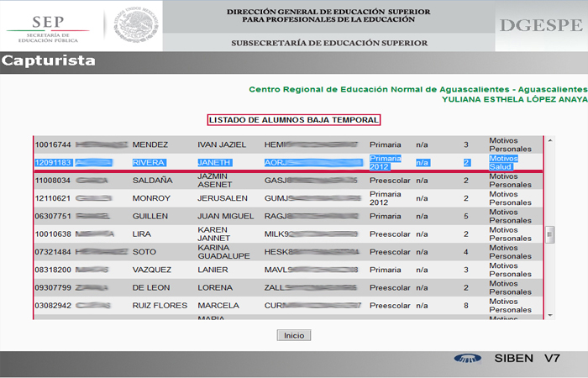588x378 pixels.
Task: Click user name Yuliana Esthela López Anaya
Action: click(x=514, y=99)
